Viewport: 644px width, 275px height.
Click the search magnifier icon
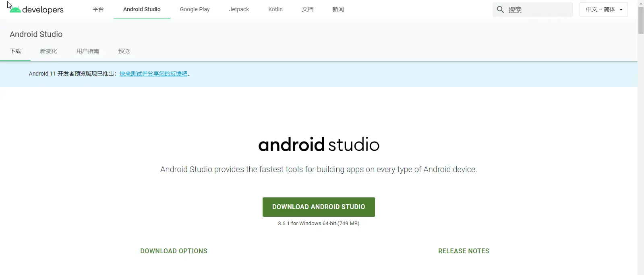(500, 9)
